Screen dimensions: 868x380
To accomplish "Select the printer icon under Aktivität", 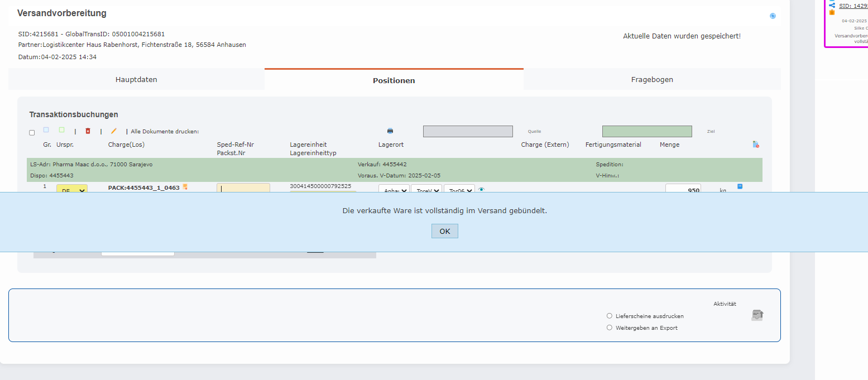I will click(757, 315).
